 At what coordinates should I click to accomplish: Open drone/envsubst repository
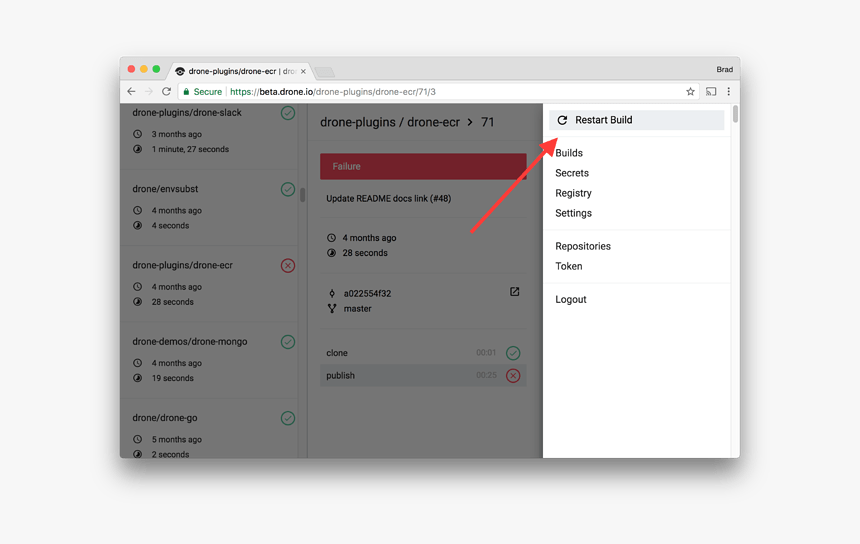coord(165,189)
